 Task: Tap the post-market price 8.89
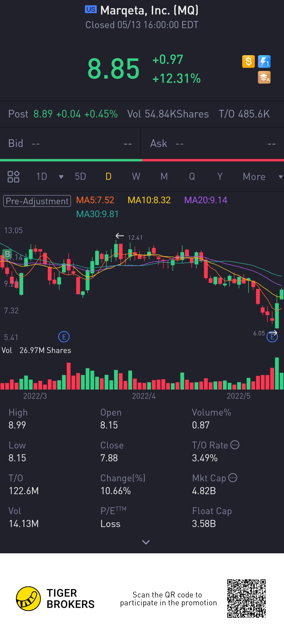pyautogui.click(x=43, y=114)
